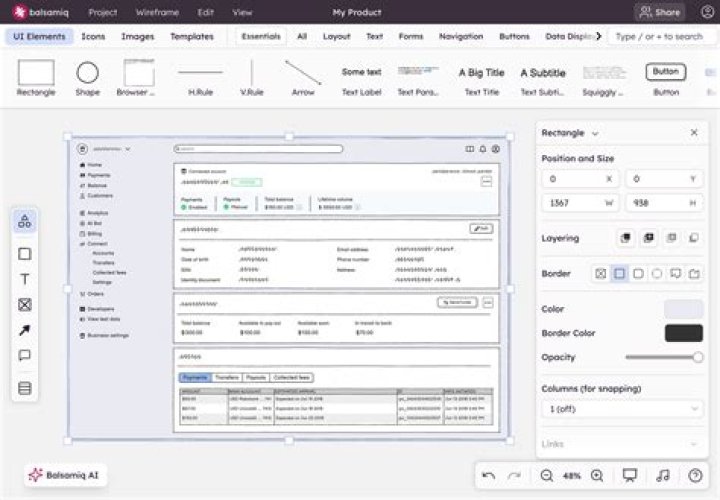The image size is (720, 500).
Task: Click the Border Color swatch
Action: click(x=683, y=333)
